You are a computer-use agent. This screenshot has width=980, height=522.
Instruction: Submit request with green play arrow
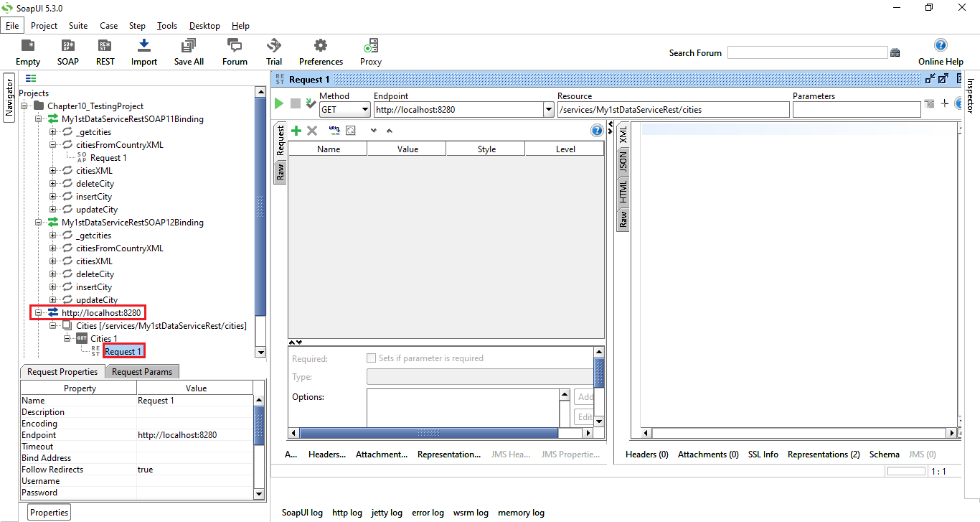[279, 103]
